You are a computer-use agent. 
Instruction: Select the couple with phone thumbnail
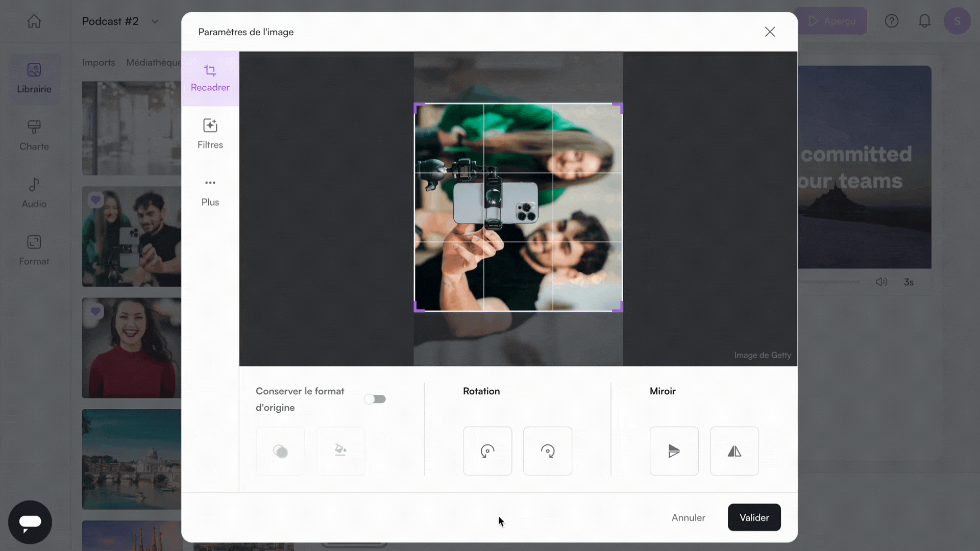coord(132,236)
